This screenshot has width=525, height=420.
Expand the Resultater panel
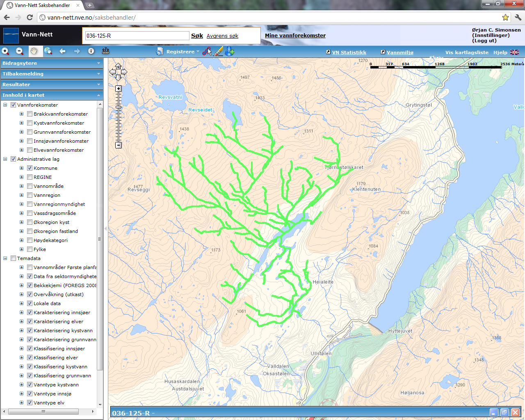[x=52, y=84]
